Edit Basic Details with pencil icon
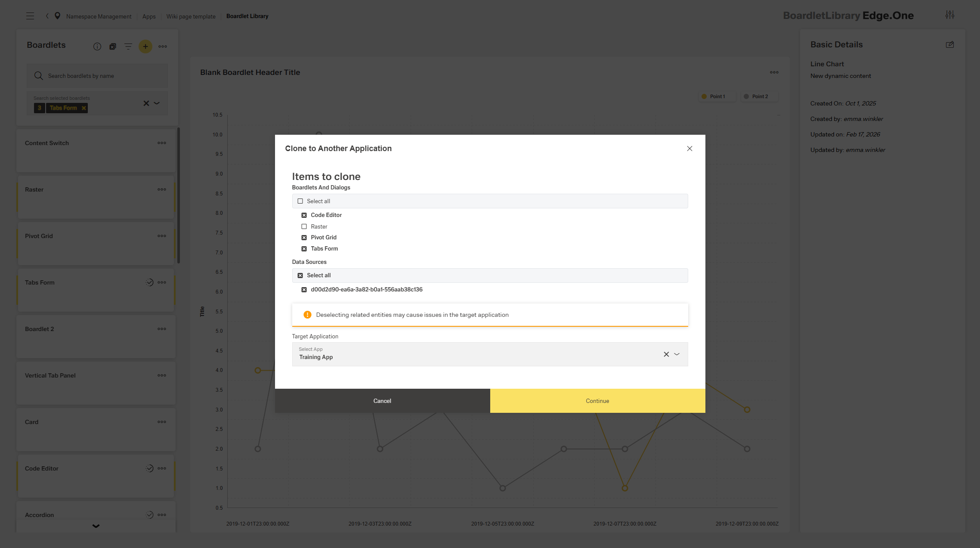 [950, 45]
